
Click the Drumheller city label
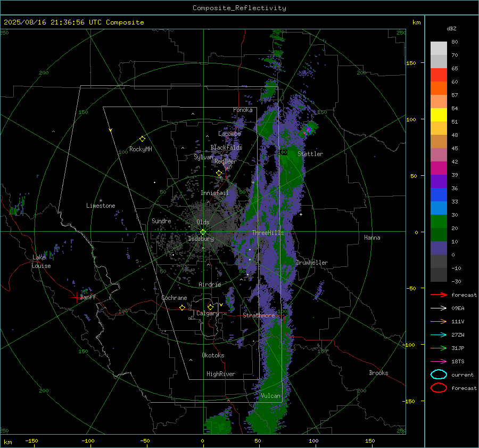[312, 263]
